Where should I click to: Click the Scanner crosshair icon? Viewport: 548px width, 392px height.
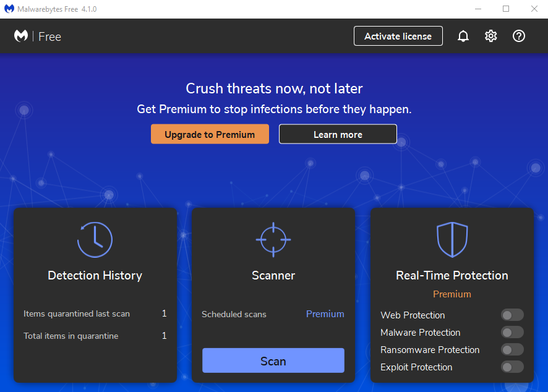point(273,239)
